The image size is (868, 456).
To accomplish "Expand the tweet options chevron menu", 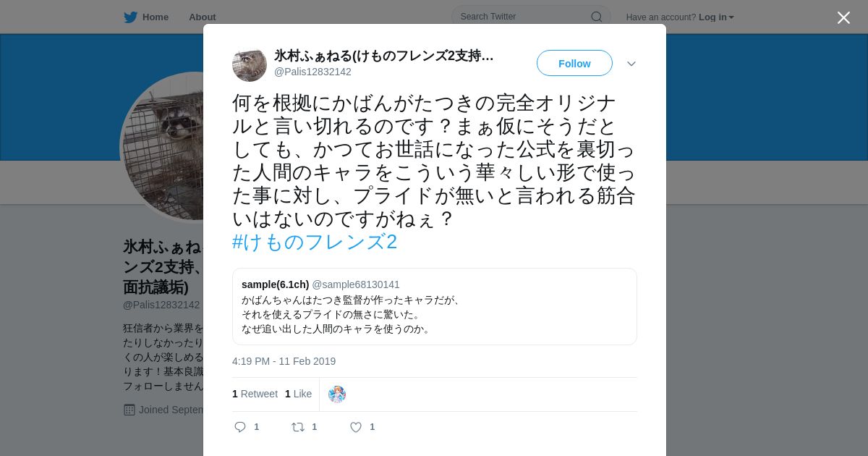I will click(x=631, y=64).
